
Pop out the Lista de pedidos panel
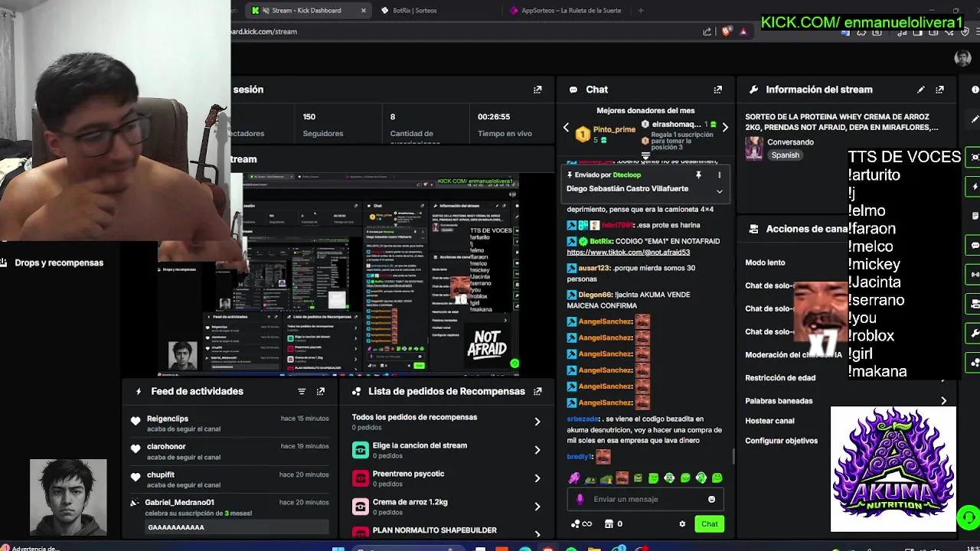(x=537, y=391)
